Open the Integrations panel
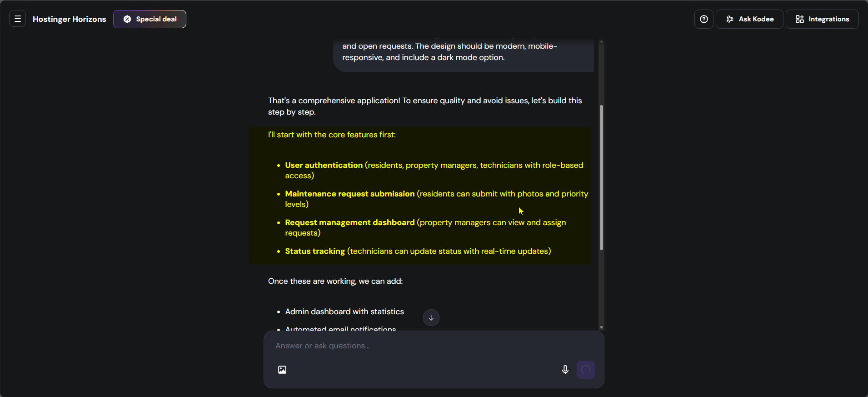This screenshot has width=868, height=397. [822, 19]
